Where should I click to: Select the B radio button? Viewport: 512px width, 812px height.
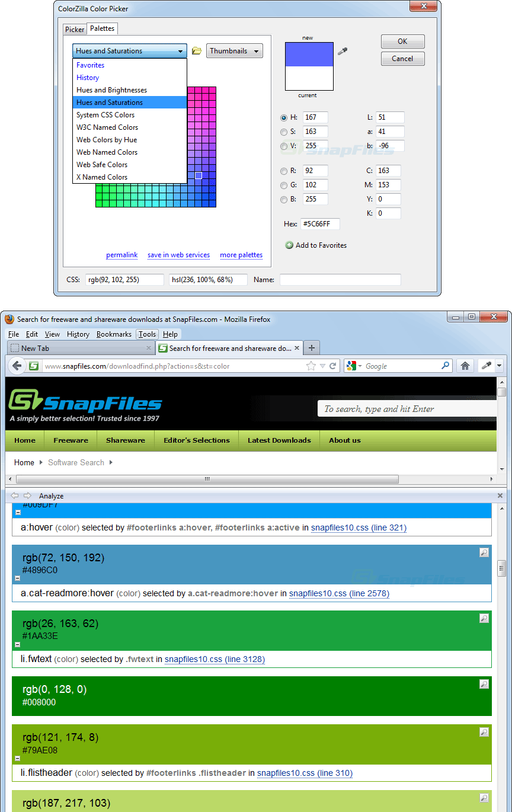point(284,199)
